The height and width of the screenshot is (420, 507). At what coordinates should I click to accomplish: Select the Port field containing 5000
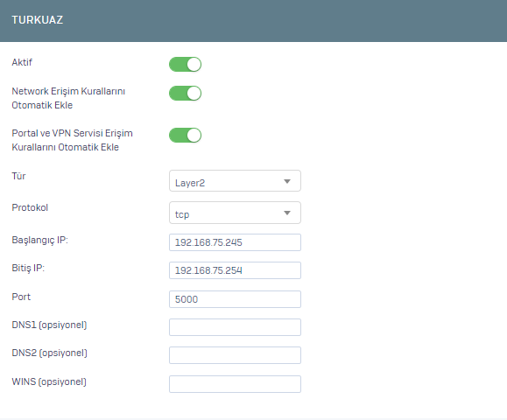(x=235, y=299)
